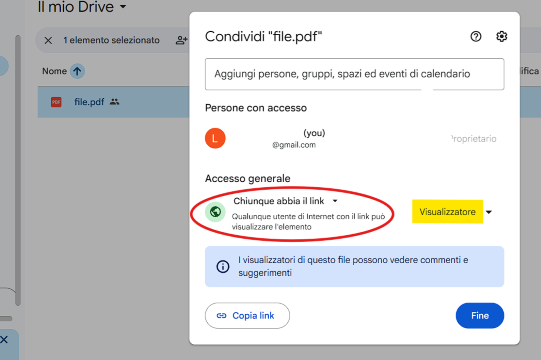Click the add person share icon in toolbar
541x360 pixels.
(x=181, y=40)
